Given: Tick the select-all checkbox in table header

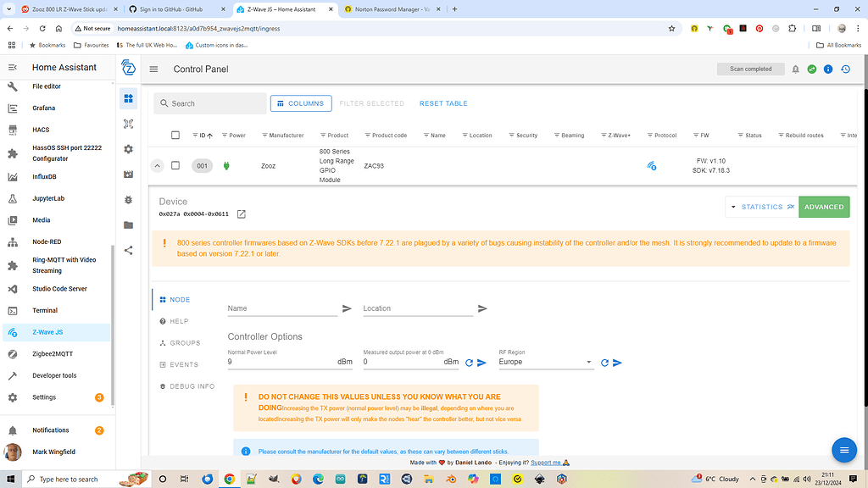Looking at the screenshot, I should (x=175, y=136).
